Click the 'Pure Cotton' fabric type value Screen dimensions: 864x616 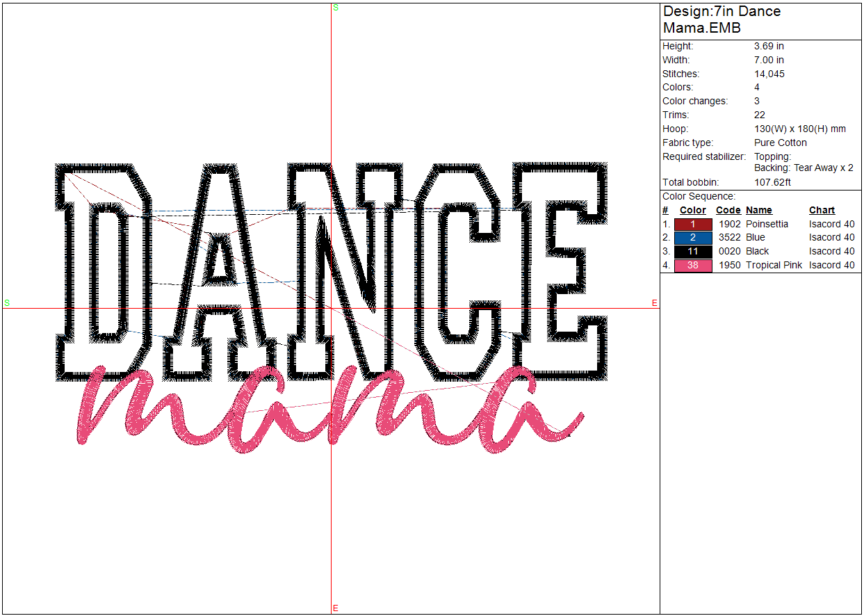pos(780,143)
